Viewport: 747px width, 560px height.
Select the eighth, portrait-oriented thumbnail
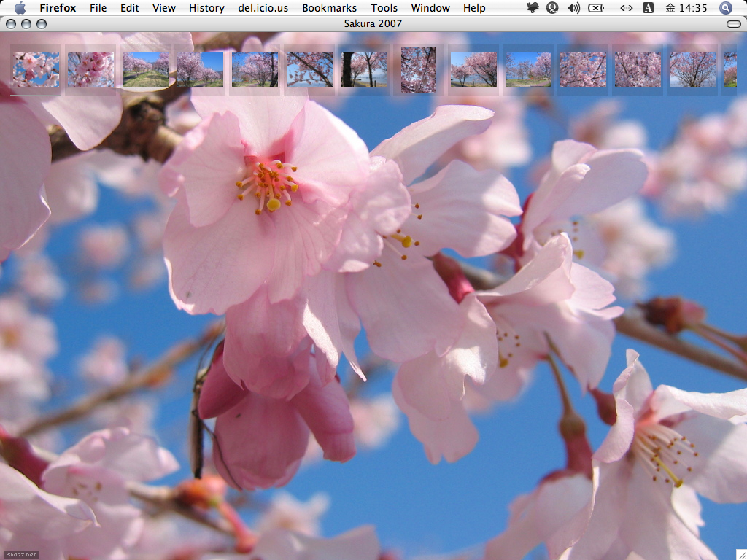pyautogui.click(x=419, y=69)
